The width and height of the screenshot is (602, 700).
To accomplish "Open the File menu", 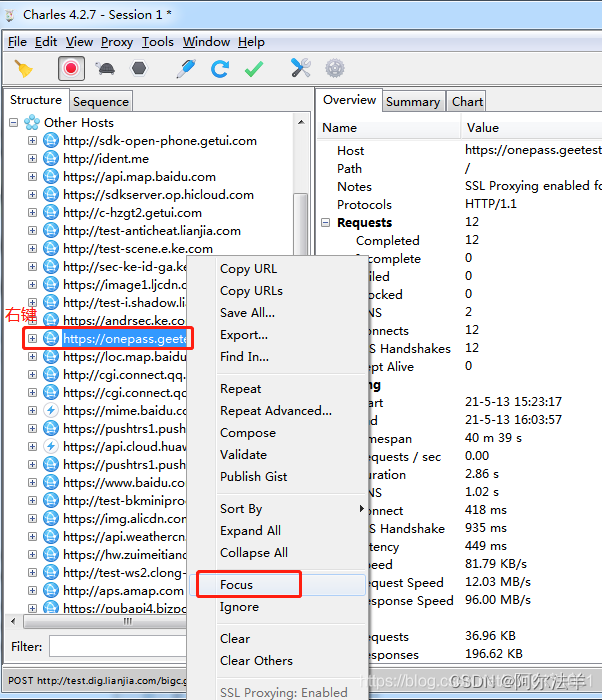I will point(17,42).
